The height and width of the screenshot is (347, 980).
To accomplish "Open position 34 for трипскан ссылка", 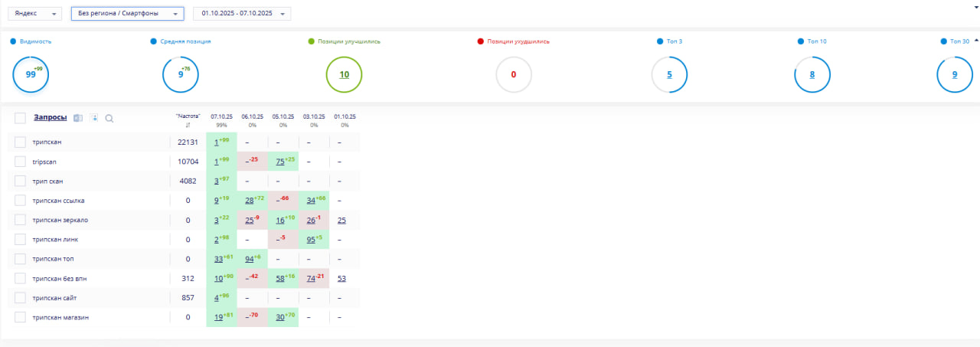I will [311, 201].
